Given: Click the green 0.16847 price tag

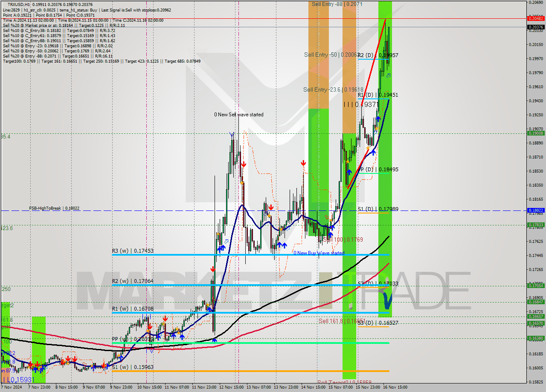Looking at the screenshot, I should (536, 302).
